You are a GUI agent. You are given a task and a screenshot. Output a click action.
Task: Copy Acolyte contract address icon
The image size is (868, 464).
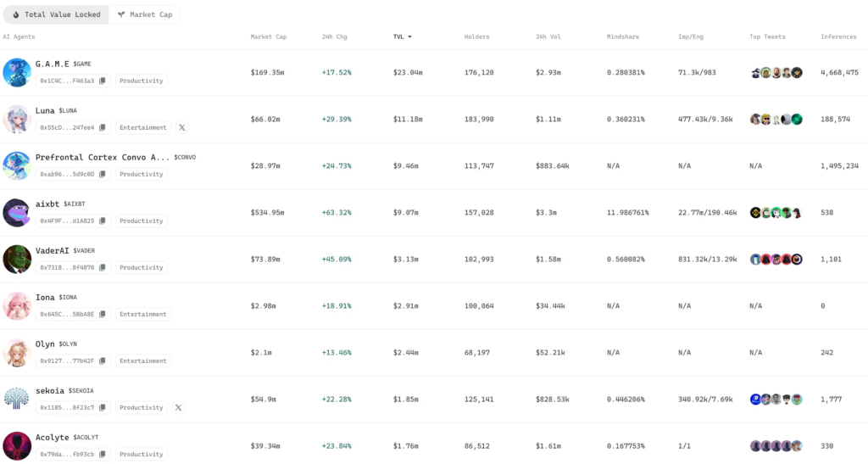[103, 454]
